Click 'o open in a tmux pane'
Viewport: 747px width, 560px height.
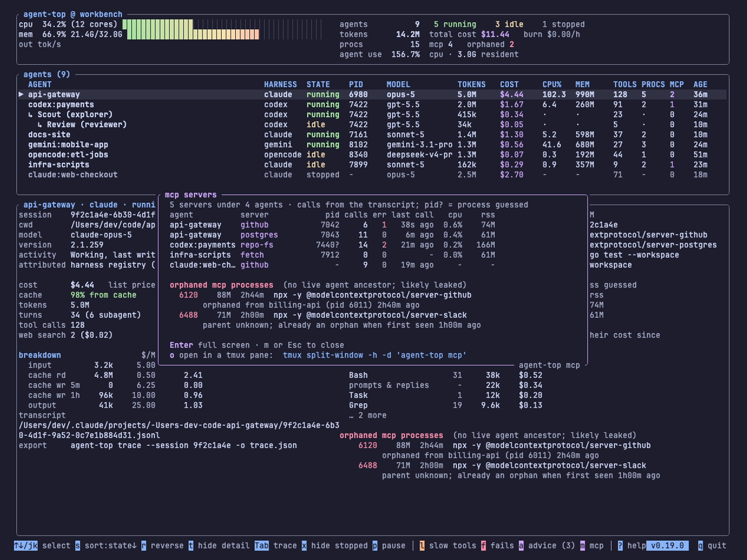tap(221, 355)
